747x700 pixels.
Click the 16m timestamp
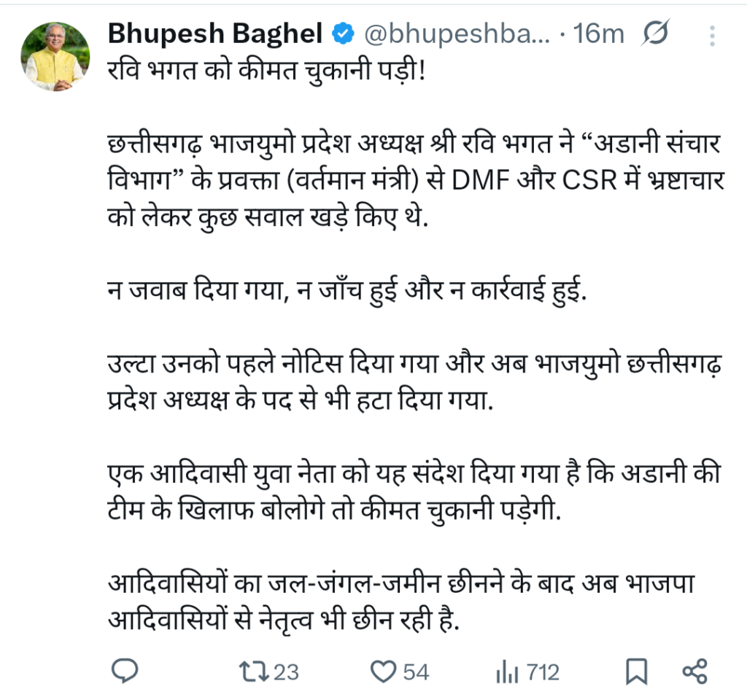pyautogui.click(x=600, y=33)
